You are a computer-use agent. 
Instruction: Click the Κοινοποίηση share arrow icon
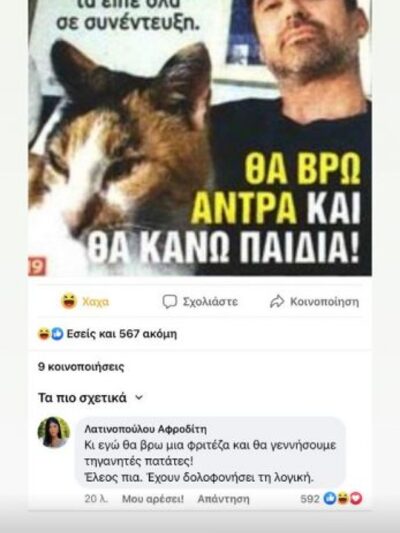(x=277, y=302)
